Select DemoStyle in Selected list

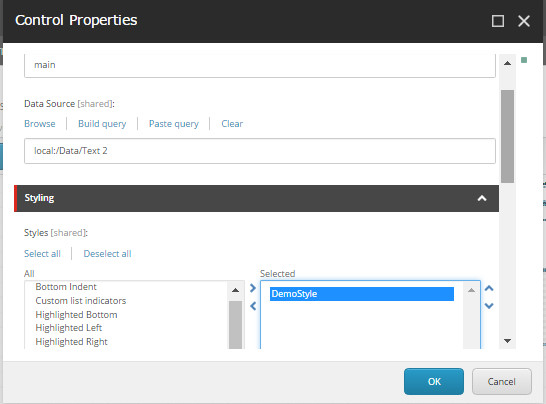click(362, 294)
